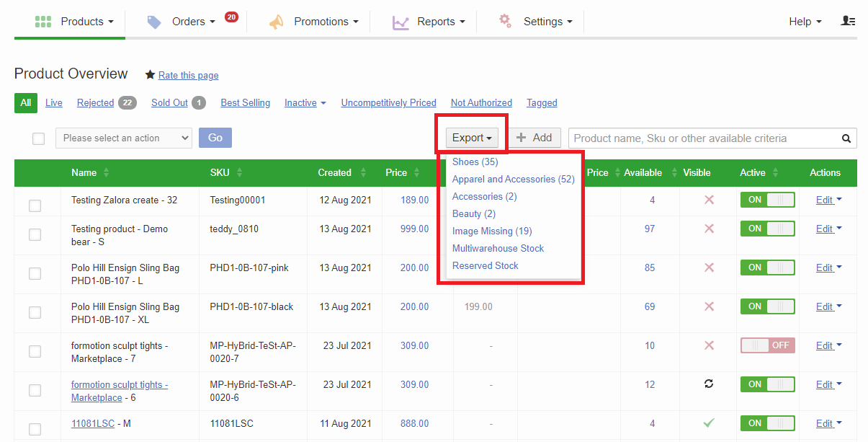This screenshot has width=868, height=442.
Task: Tick checkbox for Testing product Demo bear
Action: (x=35, y=234)
